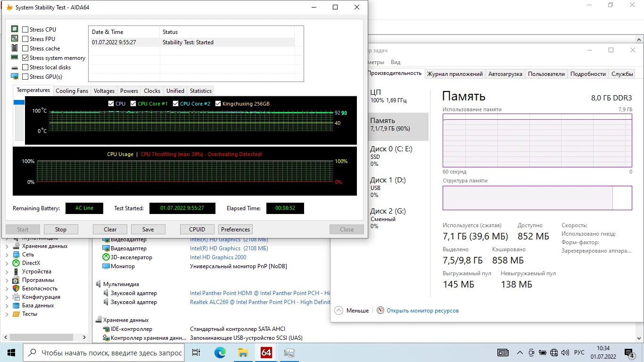The height and width of the screenshot is (362, 644).
Task: Click the Save button
Action: coord(148,230)
